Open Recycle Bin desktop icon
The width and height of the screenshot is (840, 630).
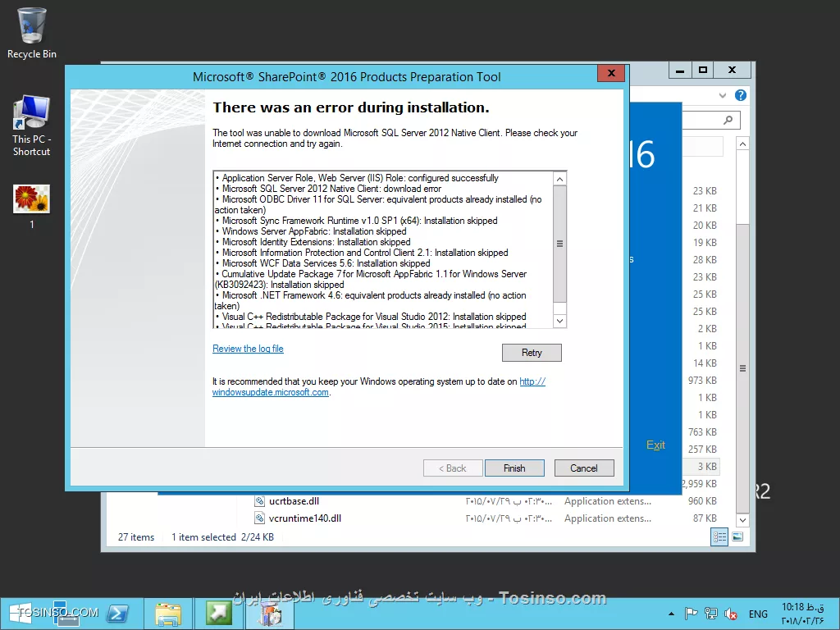(32, 33)
